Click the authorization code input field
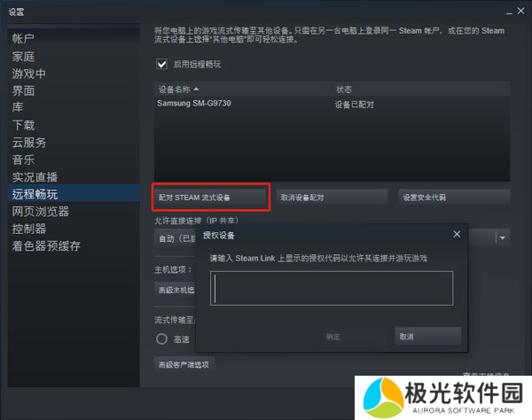532x420 pixels. (332, 288)
